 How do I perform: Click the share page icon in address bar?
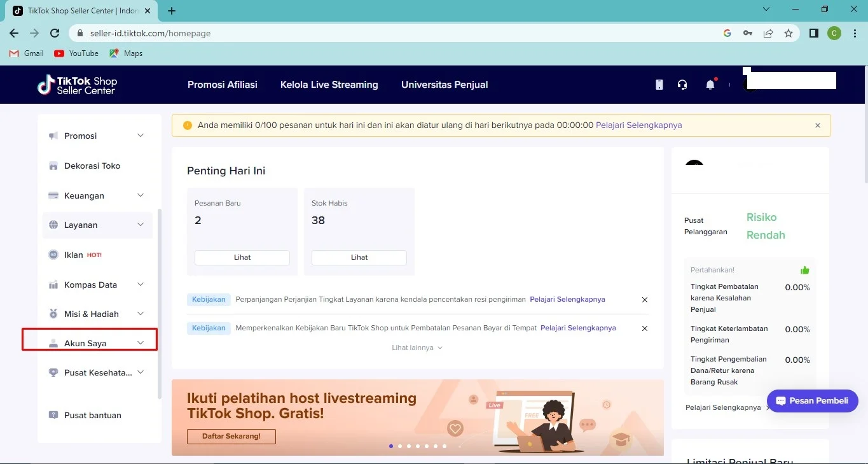pyautogui.click(x=768, y=33)
